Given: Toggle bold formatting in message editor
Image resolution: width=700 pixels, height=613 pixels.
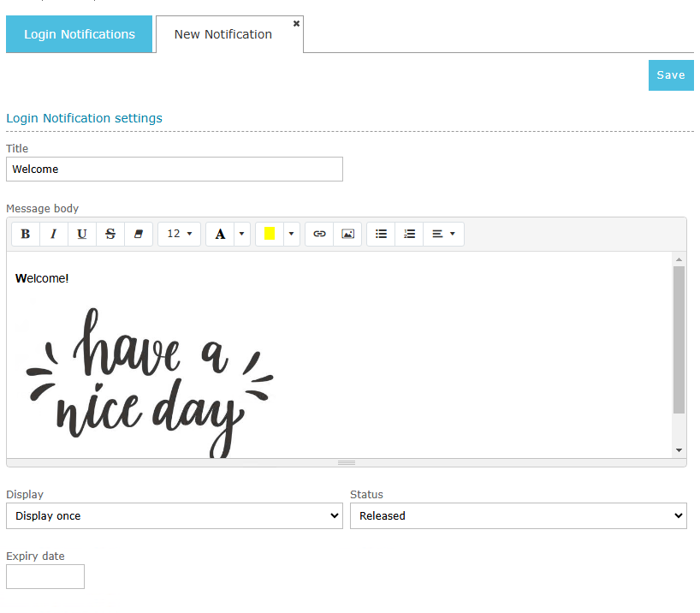Looking at the screenshot, I should click(25, 234).
